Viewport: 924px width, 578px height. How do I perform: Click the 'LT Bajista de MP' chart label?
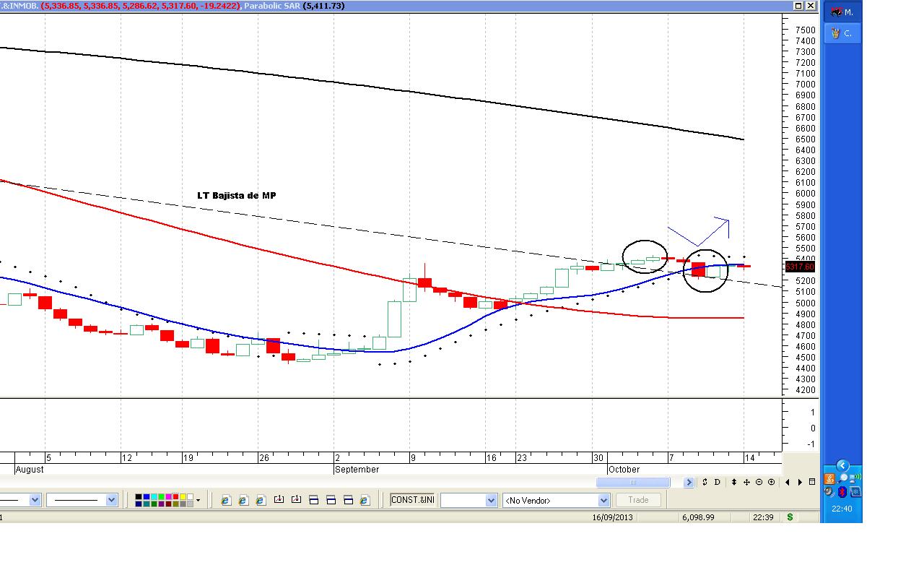click(x=237, y=195)
